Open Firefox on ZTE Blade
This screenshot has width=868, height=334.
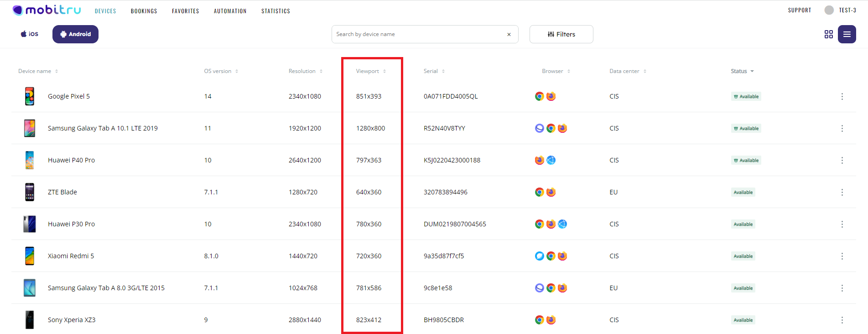tap(551, 192)
